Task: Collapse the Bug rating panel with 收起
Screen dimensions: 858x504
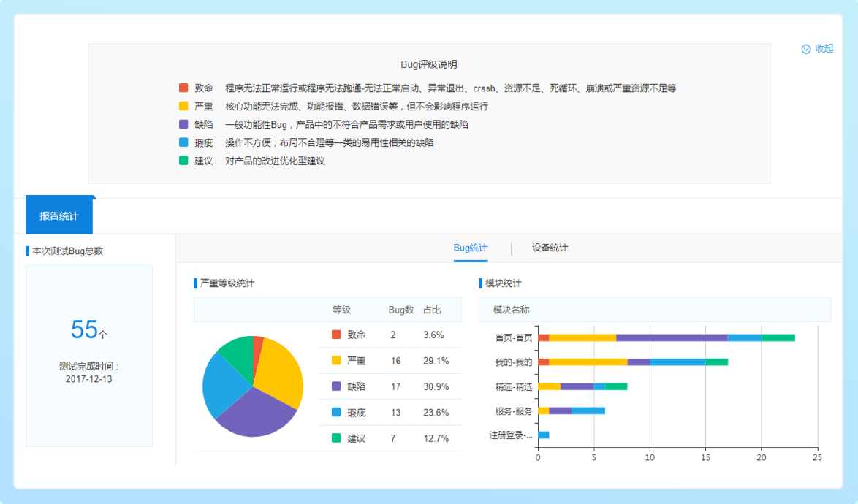Action: [817, 49]
